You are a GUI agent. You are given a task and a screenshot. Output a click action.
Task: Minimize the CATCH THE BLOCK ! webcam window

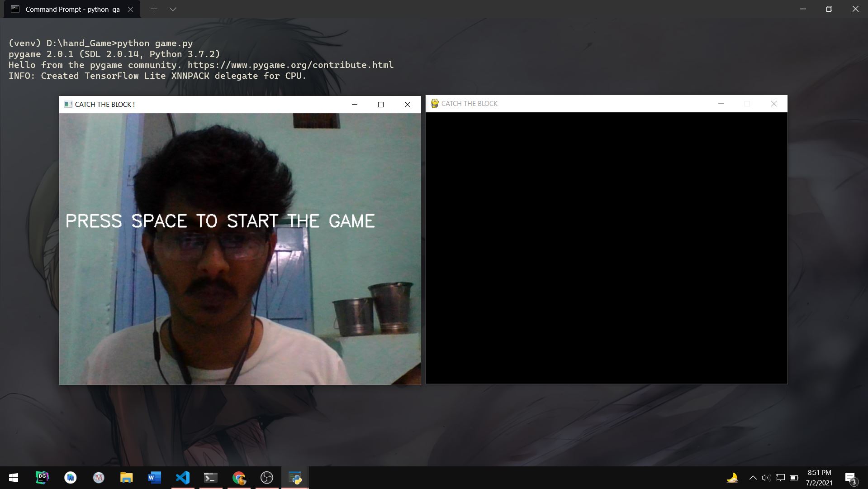coord(355,104)
